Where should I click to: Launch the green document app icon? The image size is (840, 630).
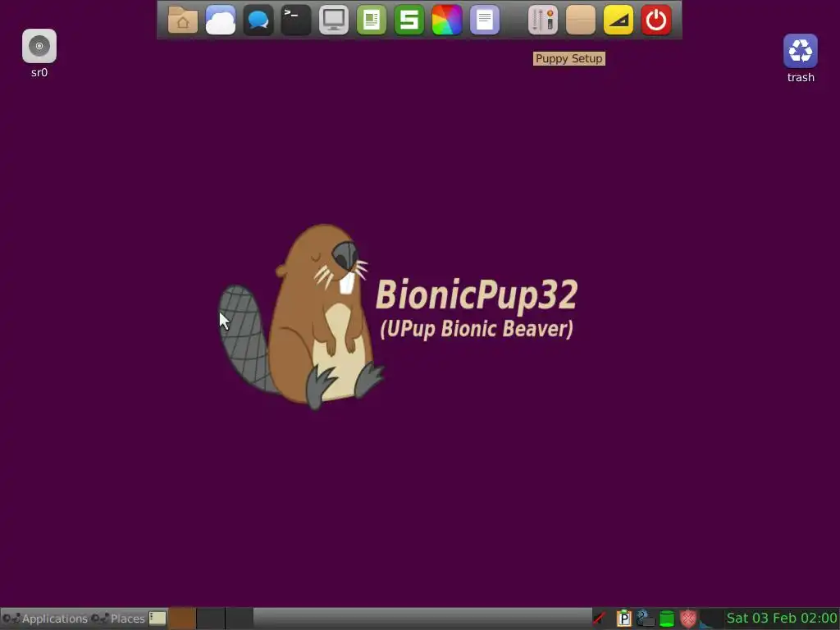coord(372,21)
